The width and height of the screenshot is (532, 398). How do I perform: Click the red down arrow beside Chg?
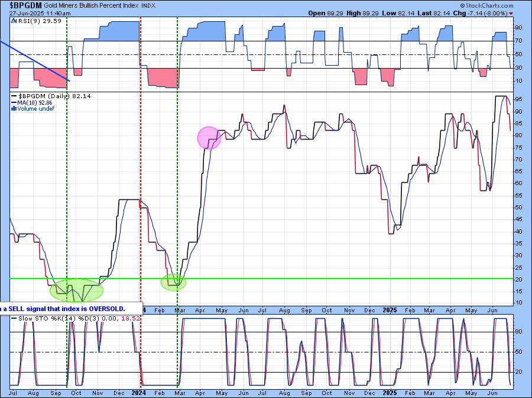(511, 12)
